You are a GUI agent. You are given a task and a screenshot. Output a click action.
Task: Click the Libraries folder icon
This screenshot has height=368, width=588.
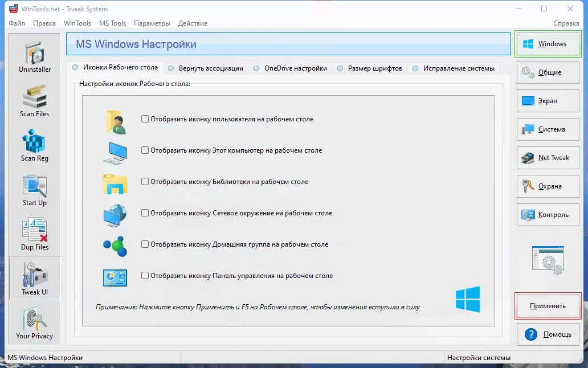coord(115,185)
